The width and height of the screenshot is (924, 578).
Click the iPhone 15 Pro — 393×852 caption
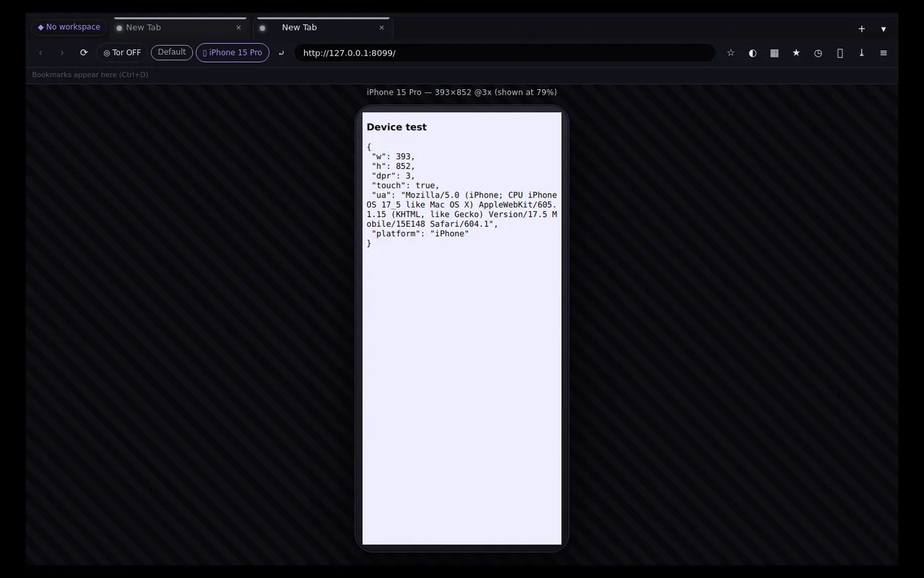(462, 92)
